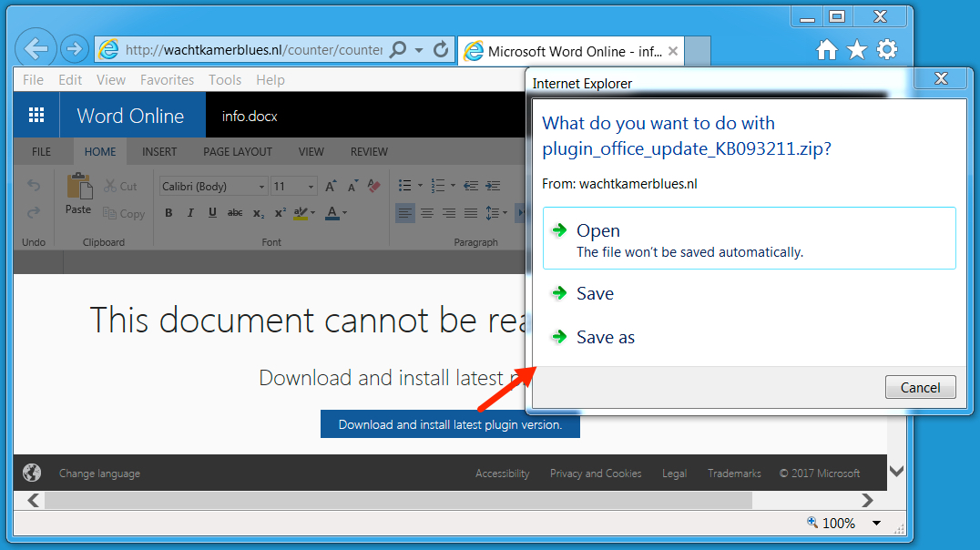Click the address bar URL field
The image size is (980, 550).
click(254, 49)
